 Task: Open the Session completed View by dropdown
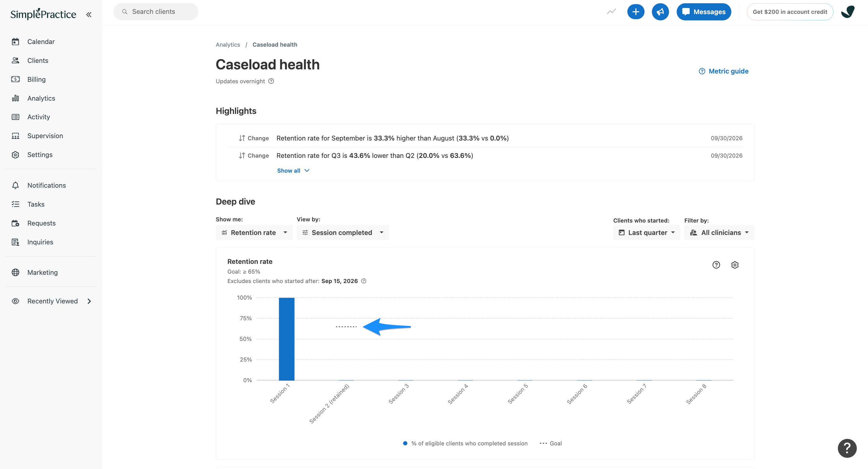coord(343,233)
